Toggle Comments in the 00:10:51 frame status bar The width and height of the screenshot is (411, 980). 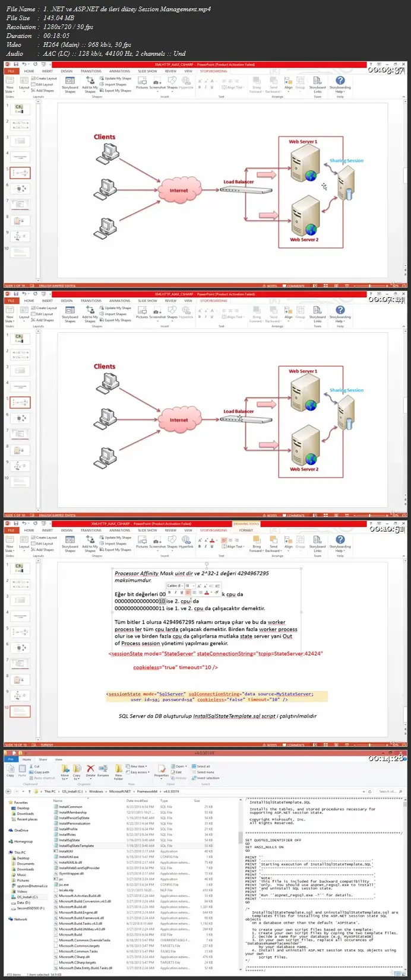pyautogui.click(x=295, y=744)
